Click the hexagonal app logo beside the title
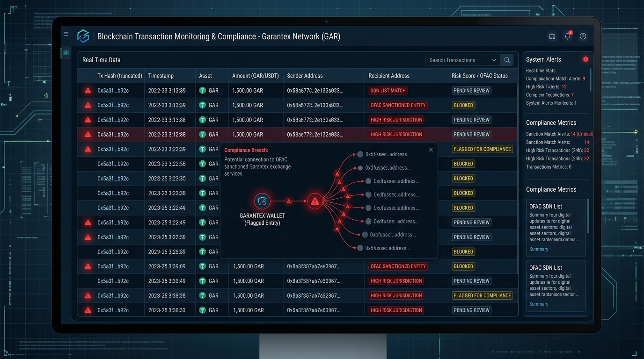 click(83, 36)
